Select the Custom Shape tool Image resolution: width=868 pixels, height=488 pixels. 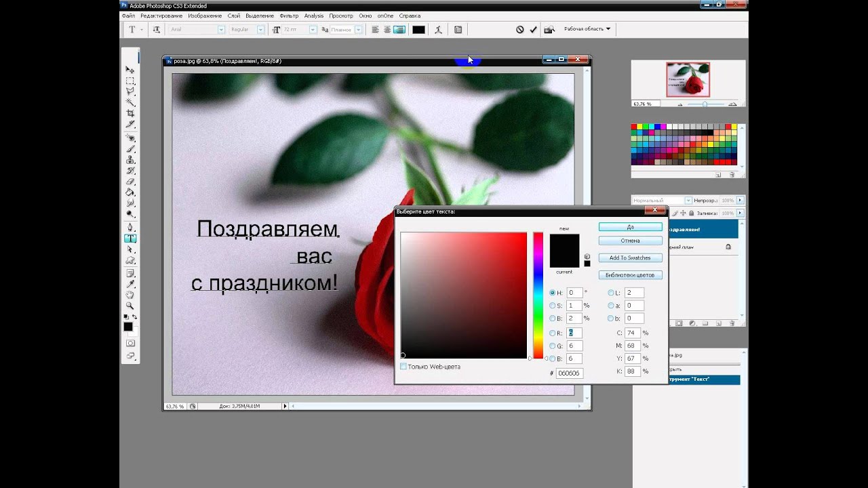[130, 260]
